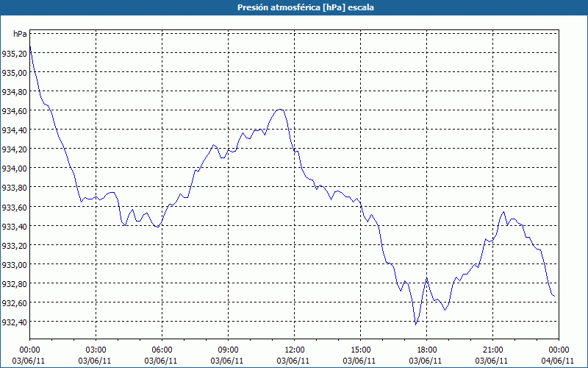Click the pressure curve peak near 11:30

pos(280,109)
